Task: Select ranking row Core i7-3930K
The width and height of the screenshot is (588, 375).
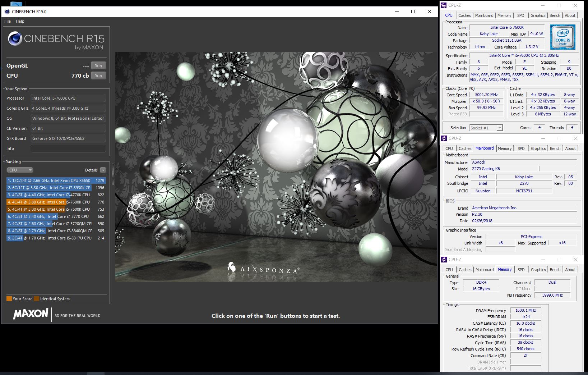Action: [56, 188]
